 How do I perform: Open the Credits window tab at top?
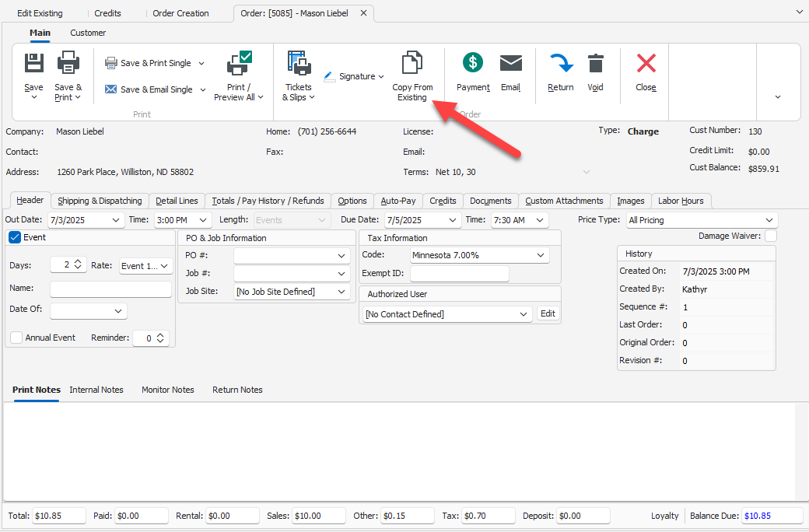coord(107,13)
